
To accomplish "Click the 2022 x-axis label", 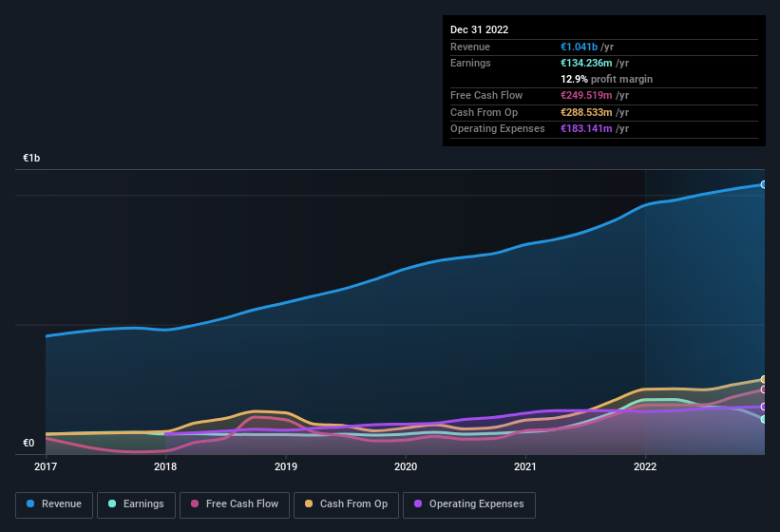I will [x=645, y=466].
